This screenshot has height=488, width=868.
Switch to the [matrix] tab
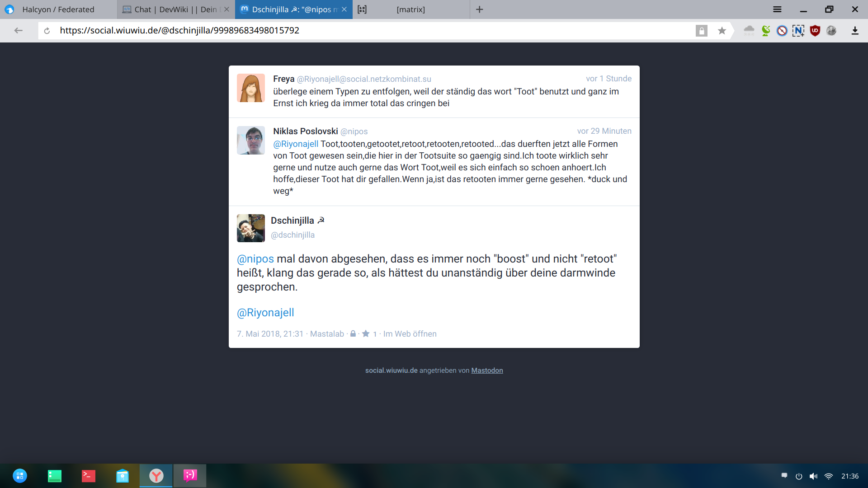coord(410,9)
